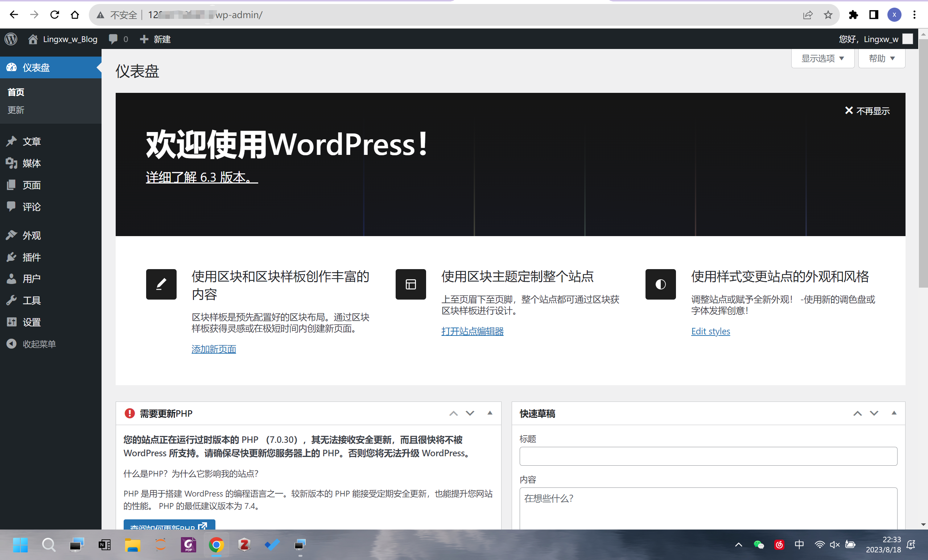The image size is (928, 560).
Task: Move 快速草稿 widget up
Action: click(858, 413)
